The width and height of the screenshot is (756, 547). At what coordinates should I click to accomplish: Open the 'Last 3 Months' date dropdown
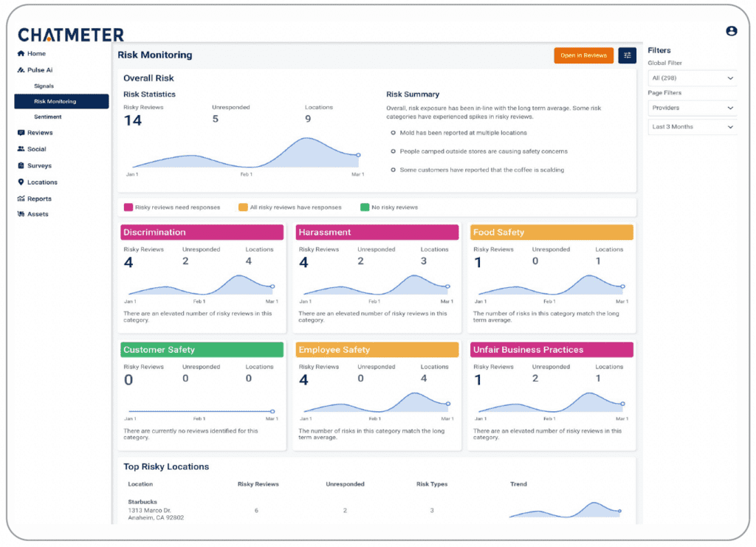pyautogui.click(x=692, y=126)
